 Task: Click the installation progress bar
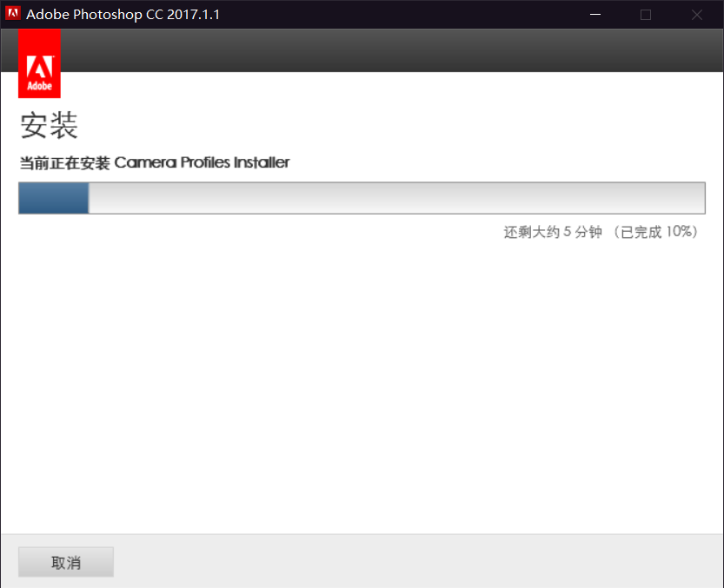tap(362, 198)
